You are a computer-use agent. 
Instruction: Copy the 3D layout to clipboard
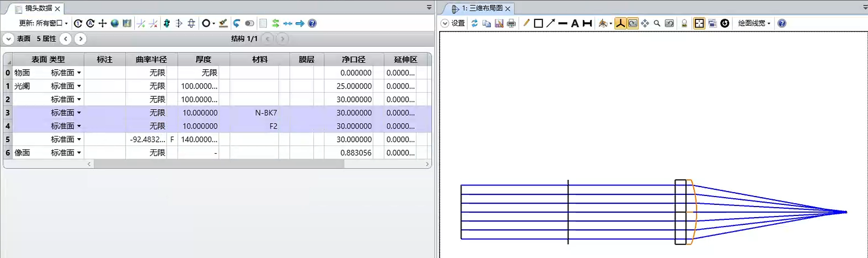click(x=487, y=23)
